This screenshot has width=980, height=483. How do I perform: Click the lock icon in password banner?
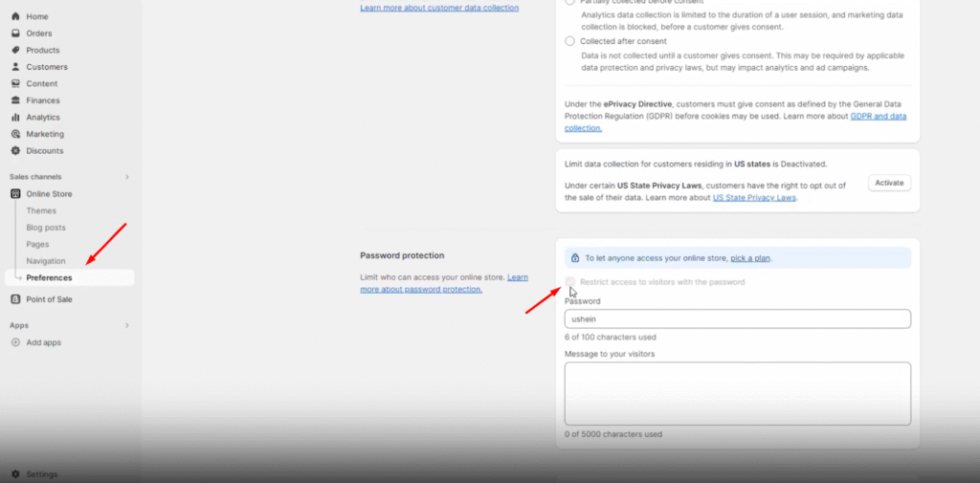point(575,257)
